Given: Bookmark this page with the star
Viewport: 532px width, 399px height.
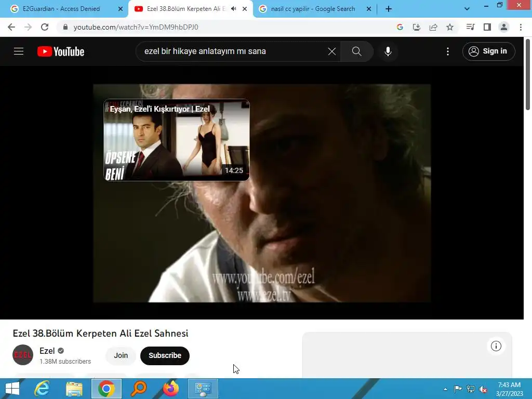Looking at the screenshot, I should pos(450,27).
